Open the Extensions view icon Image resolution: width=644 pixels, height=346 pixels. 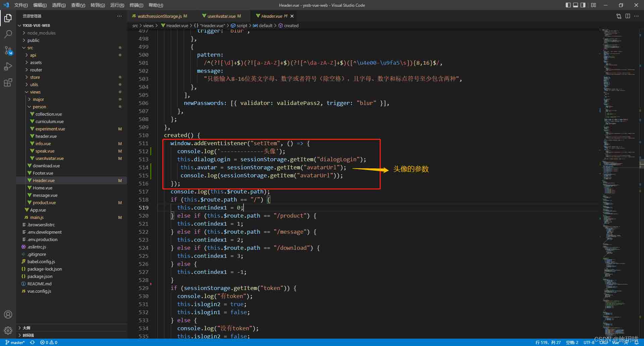pyautogui.click(x=8, y=82)
